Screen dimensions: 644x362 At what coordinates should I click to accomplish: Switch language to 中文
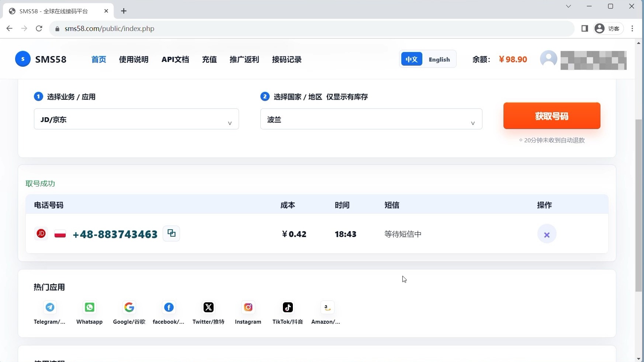click(412, 59)
